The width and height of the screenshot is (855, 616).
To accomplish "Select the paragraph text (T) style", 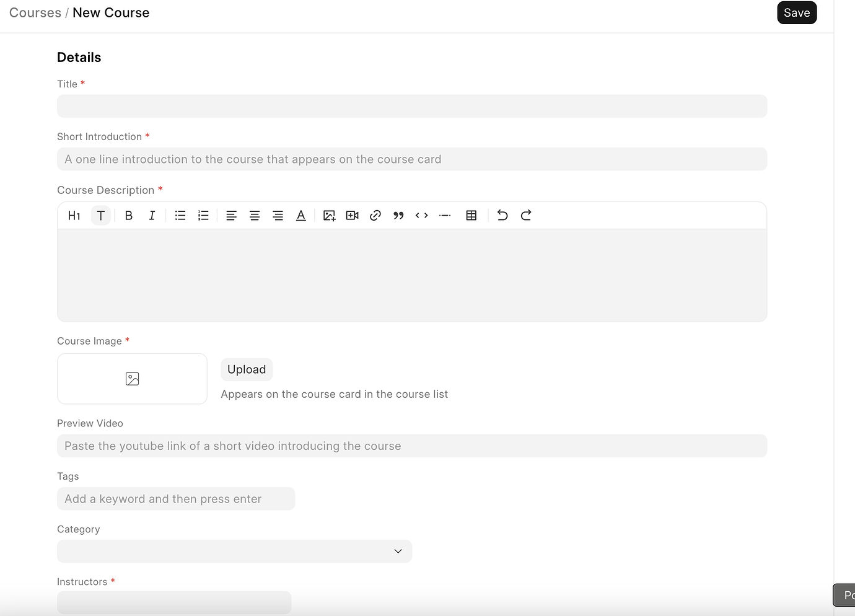I will click(x=101, y=216).
